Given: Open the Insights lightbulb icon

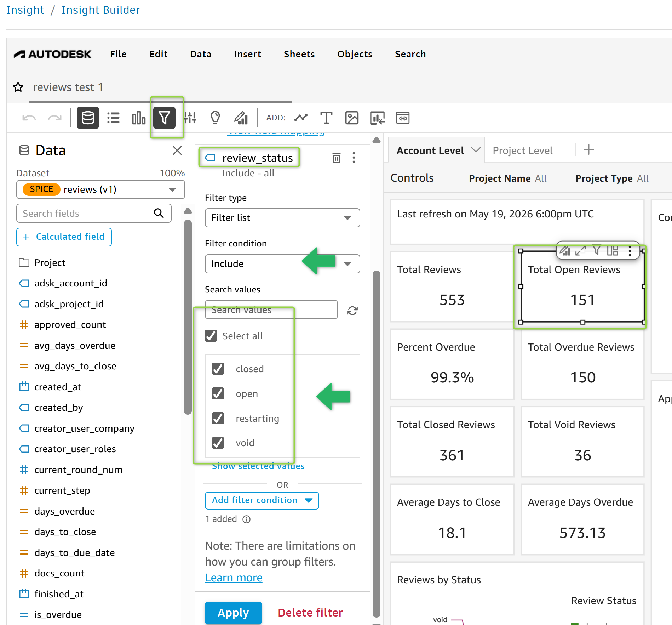Looking at the screenshot, I should click(x=215, y=118).
